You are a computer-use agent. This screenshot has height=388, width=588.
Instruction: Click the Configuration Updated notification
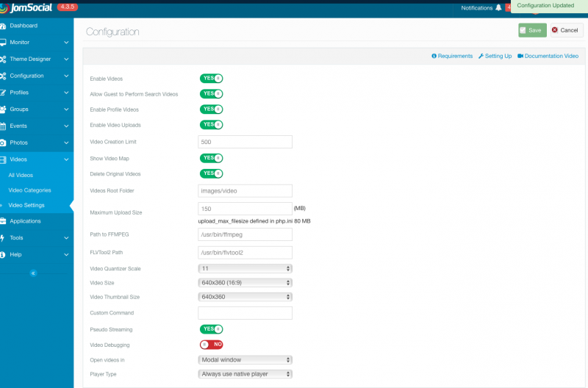[x=549, y=6]
